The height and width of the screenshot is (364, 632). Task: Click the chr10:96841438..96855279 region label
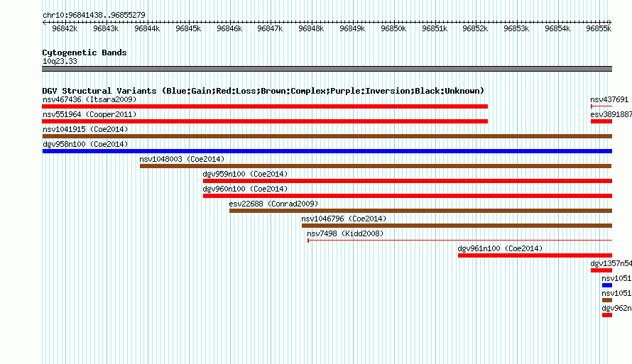pyautogui.click(x=94, y=15)
